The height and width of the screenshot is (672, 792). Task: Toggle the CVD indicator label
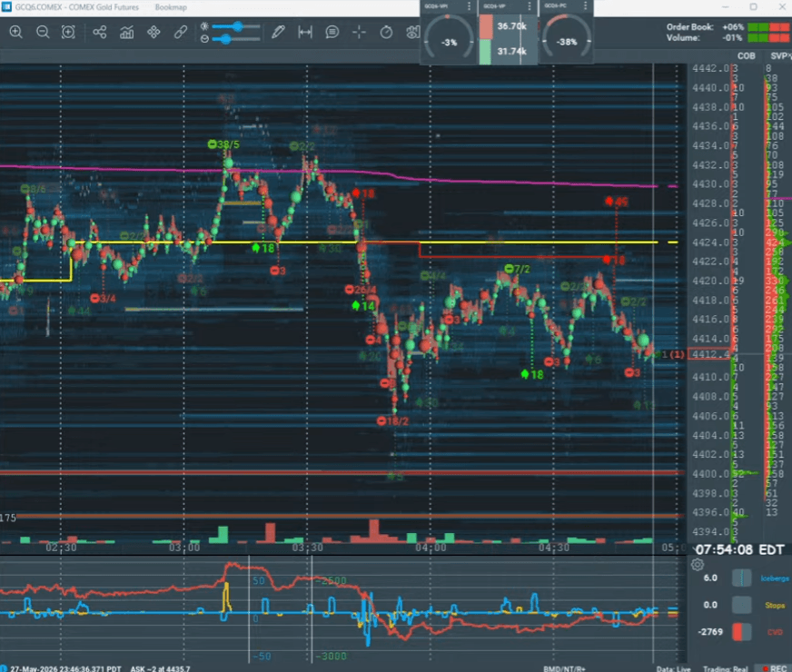point(775,632)
